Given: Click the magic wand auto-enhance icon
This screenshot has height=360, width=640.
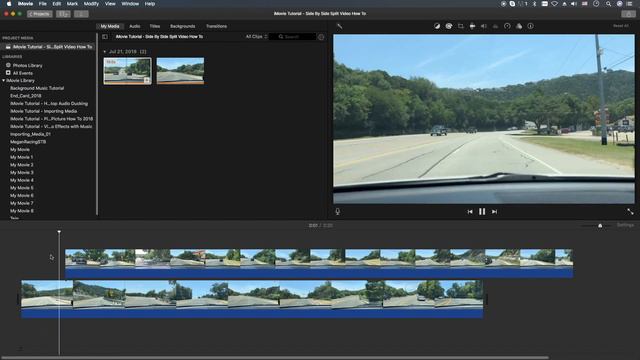Looking at the screenshot, I should click(339, 26).
